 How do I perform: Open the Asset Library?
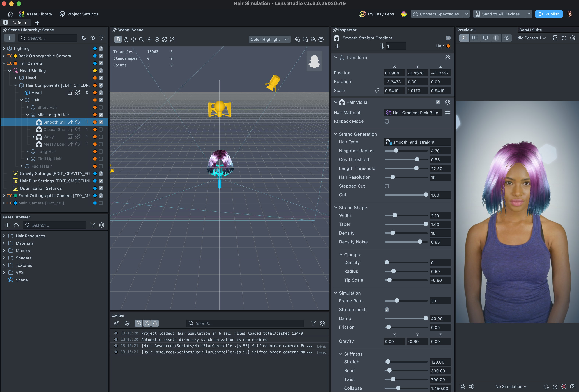(36, 14)
